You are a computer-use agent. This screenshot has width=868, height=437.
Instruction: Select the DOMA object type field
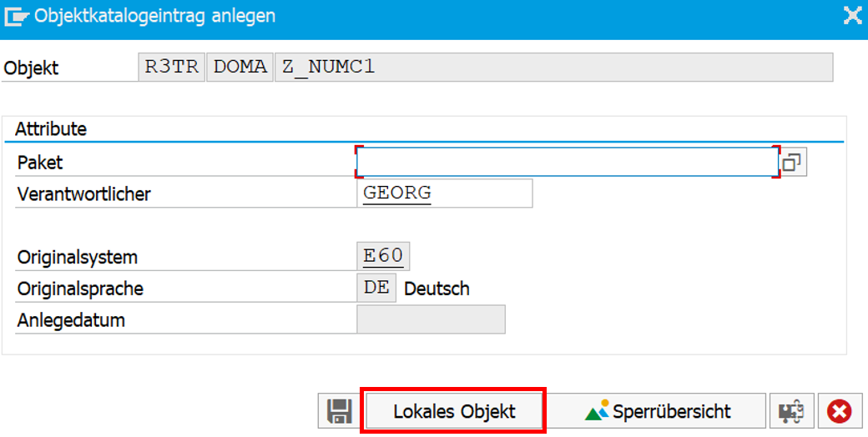[x=240, y=67]
